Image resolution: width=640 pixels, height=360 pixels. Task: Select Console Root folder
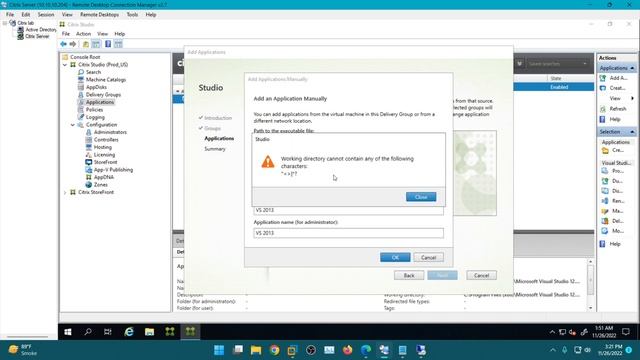[85, 57]
